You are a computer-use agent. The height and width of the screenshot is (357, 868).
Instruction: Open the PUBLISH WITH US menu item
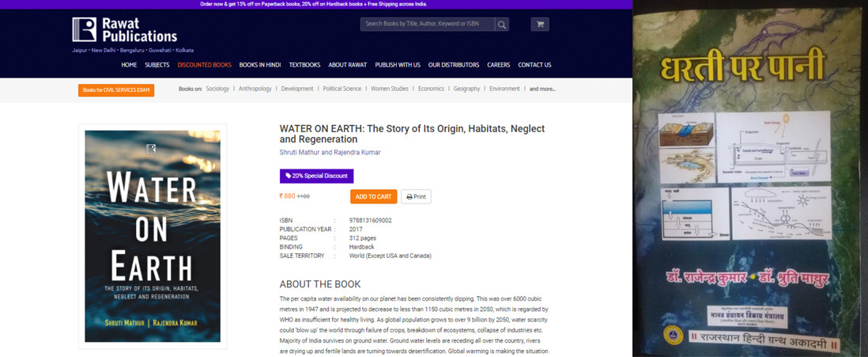tap(398, 65)
